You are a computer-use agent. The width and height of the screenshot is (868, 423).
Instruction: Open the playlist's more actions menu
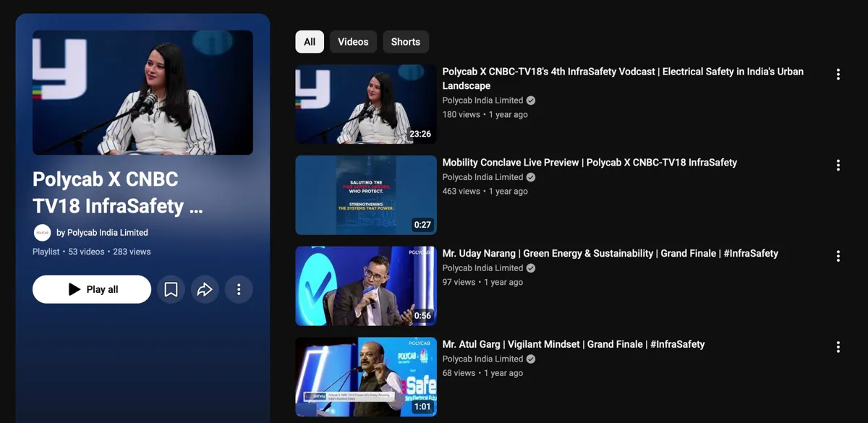[x=239, y=289]
